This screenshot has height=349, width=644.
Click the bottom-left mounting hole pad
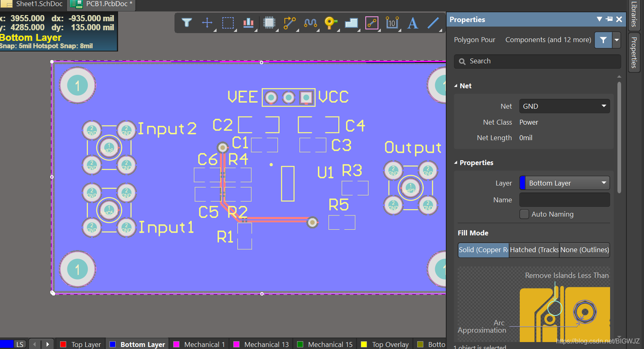tap(78, 269)
